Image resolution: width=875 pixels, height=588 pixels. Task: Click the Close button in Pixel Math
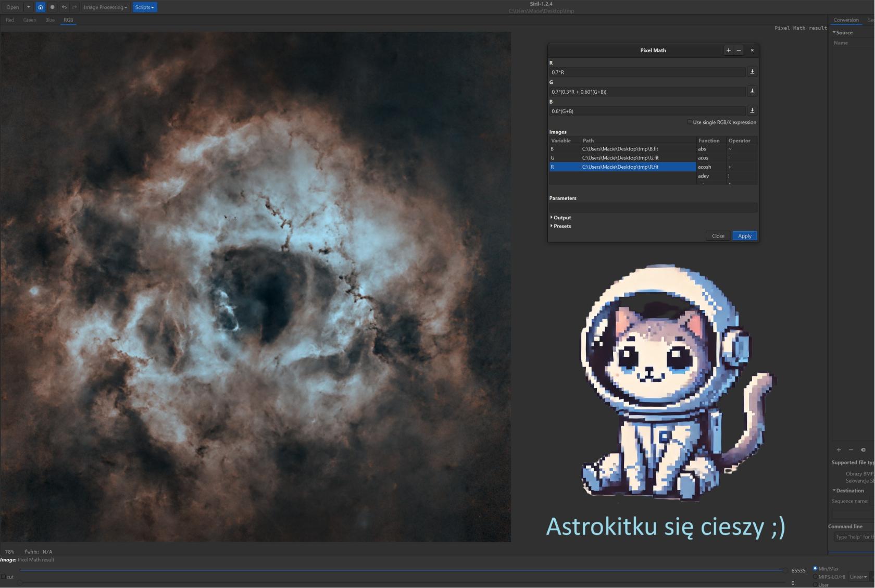(718, 236)
